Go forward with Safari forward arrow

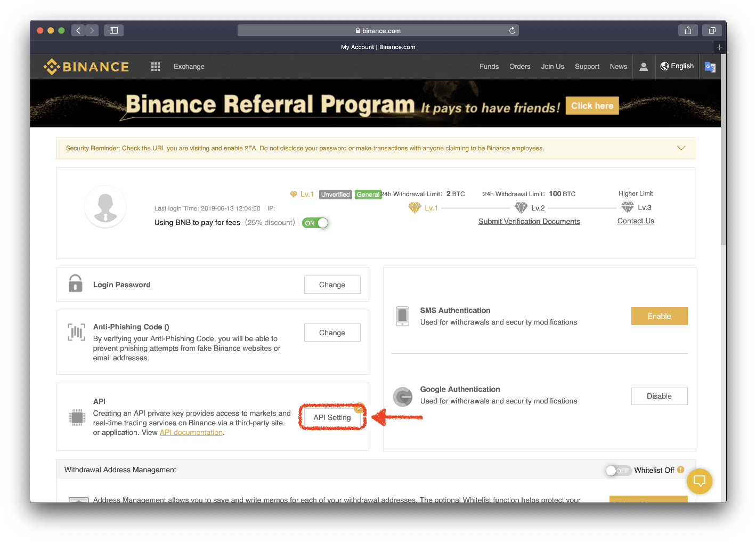click(x=92, y=30)
